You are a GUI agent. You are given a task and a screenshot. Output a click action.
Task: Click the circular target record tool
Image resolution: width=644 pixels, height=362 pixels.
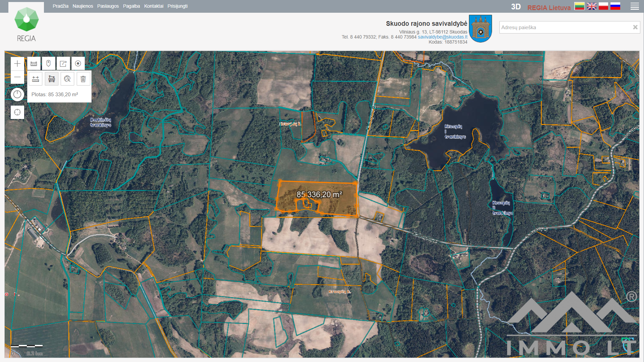pos(78,64)
